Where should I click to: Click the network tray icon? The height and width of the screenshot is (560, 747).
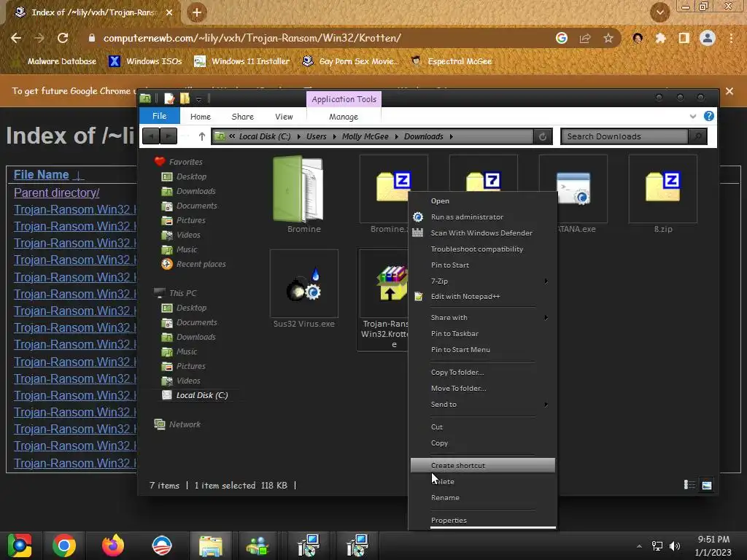tap(657, 545)
